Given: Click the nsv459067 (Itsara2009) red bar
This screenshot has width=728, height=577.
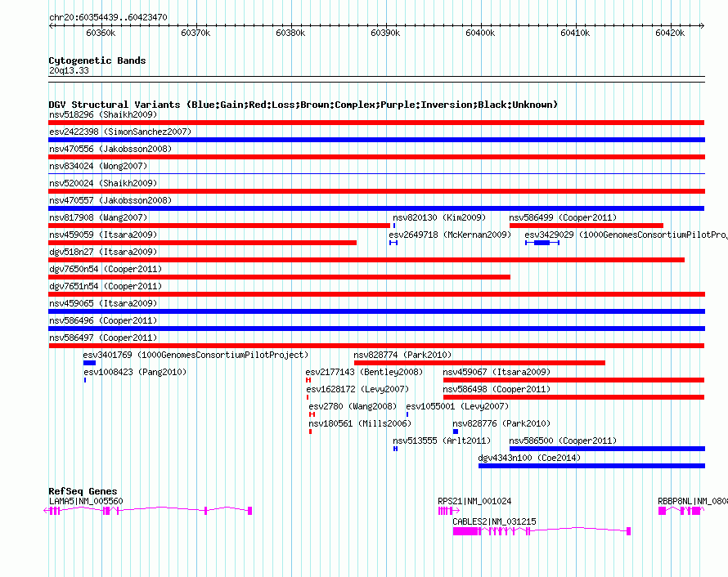Looking at the screenshot, I should [x=573, y=380].
